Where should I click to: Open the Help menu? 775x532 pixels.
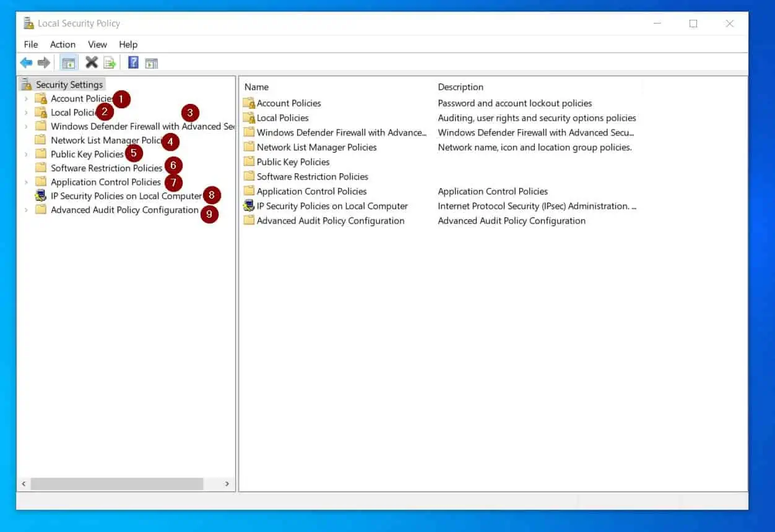[x=128, y=45]
